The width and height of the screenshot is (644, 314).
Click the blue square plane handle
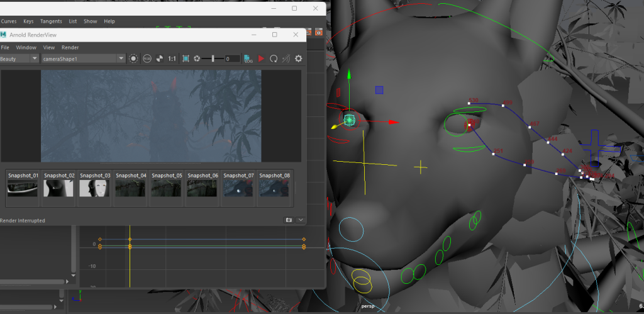(379, 90)
